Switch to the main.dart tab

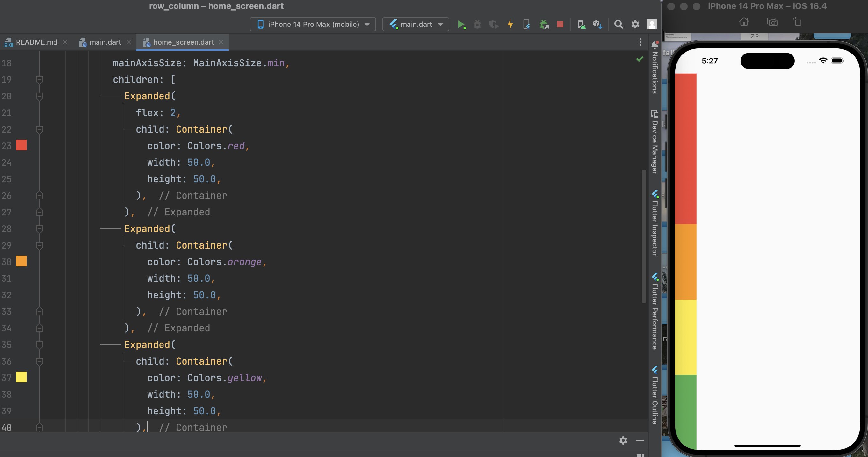click(x=105, y=42)
